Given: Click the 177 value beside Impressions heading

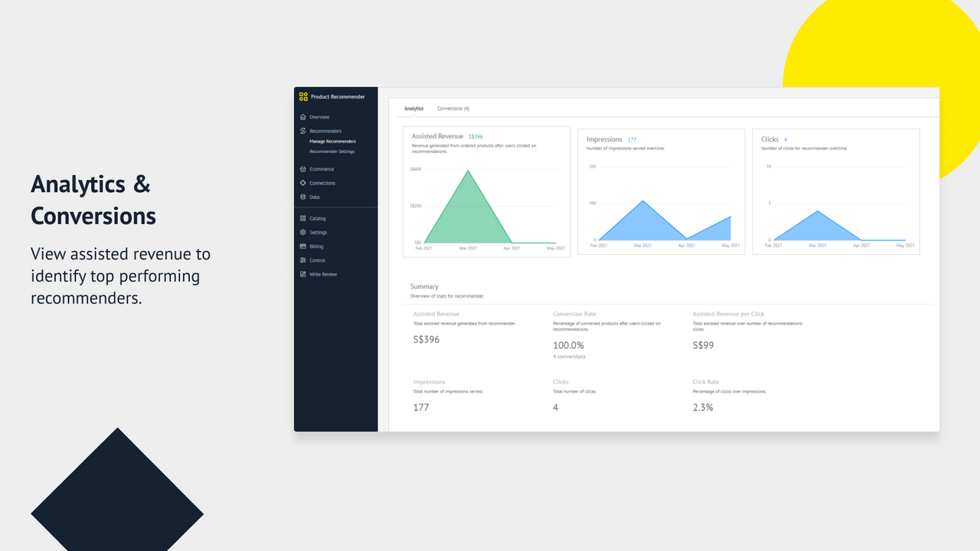Looking at the screenshot, I should [632, 140].
